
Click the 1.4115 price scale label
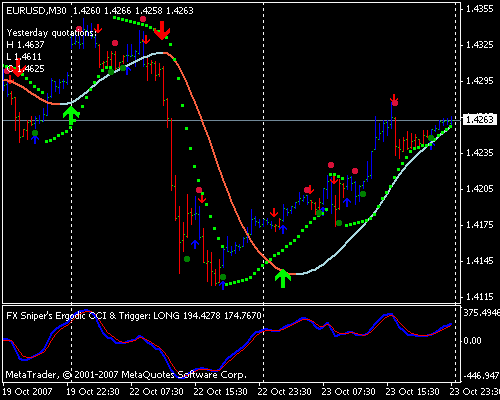click(x=480, y=297)
